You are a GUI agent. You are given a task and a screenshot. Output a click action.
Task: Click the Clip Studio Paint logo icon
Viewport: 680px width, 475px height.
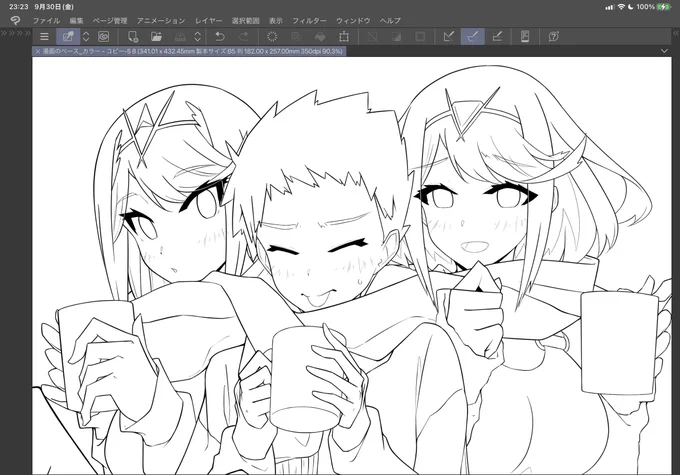click(15, 20)
